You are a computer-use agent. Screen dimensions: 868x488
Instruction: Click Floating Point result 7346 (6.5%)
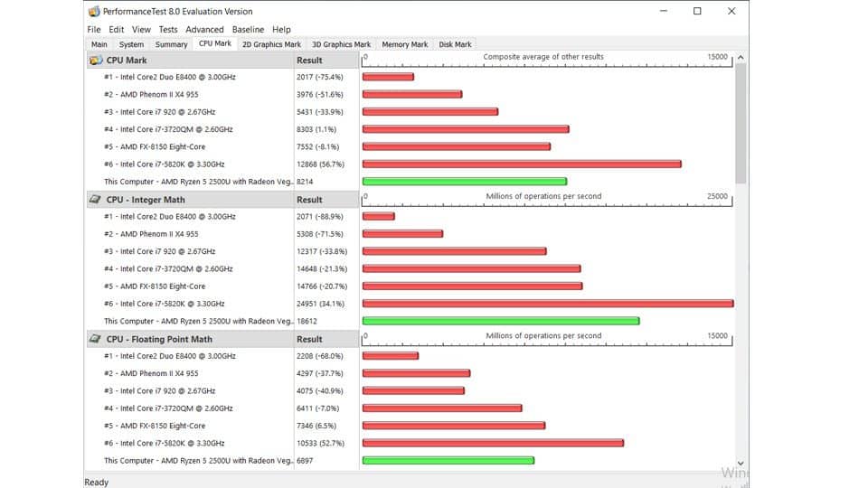coord(316,426)
